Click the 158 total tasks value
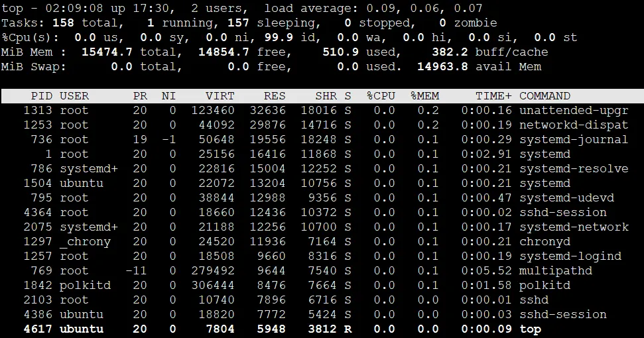This screenshot has height=338, width=644. pos(63,23)
